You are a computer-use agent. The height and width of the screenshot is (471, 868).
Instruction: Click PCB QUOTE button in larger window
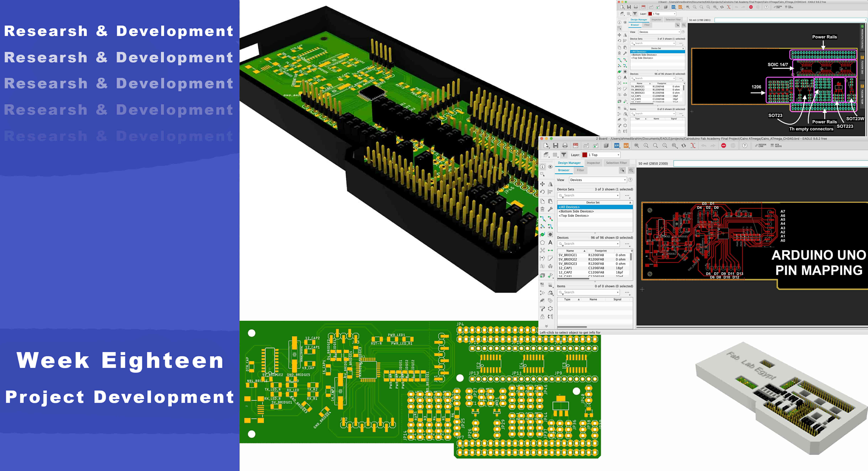tap(776, 145)
